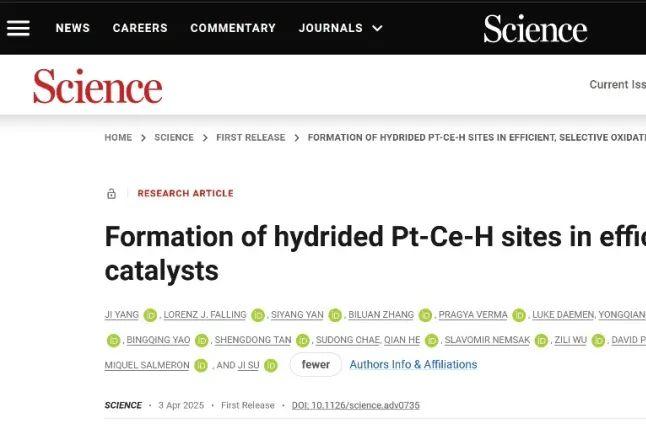Open the Science breadcrumb link
Viewport: 646px width, 424px height.
coord(174,138)
